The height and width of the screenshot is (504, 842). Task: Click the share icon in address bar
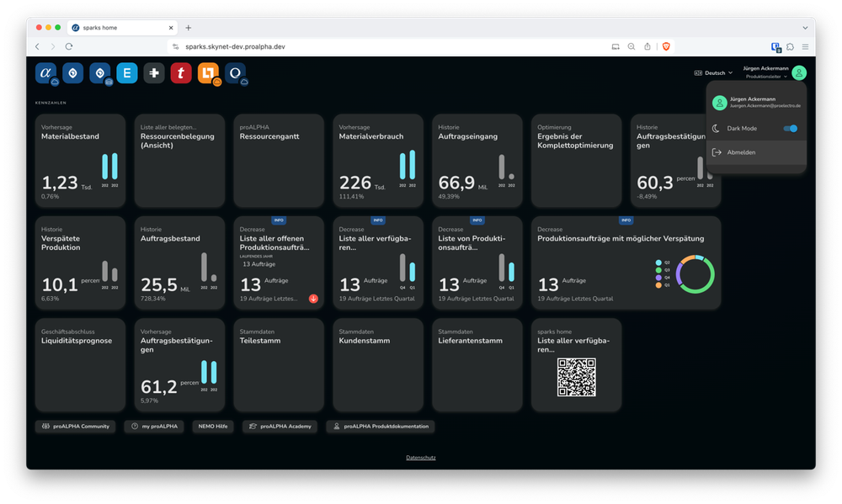[x=647, y=46]
